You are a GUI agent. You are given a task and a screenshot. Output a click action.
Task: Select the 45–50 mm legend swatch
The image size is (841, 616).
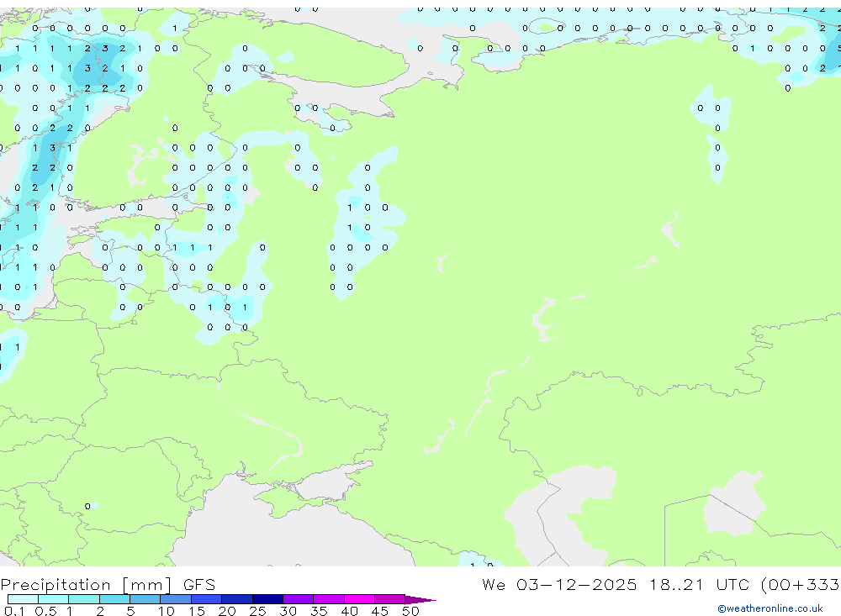[390, 599]
